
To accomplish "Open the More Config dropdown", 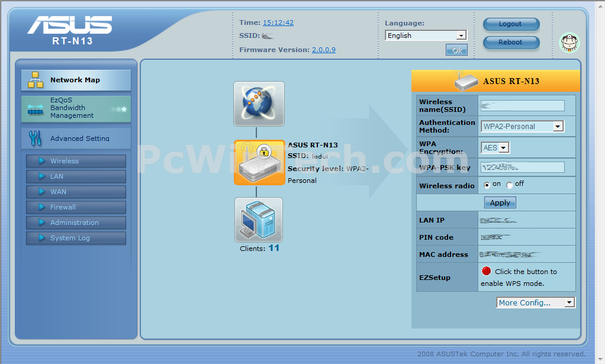I will (x=536, y=302).
